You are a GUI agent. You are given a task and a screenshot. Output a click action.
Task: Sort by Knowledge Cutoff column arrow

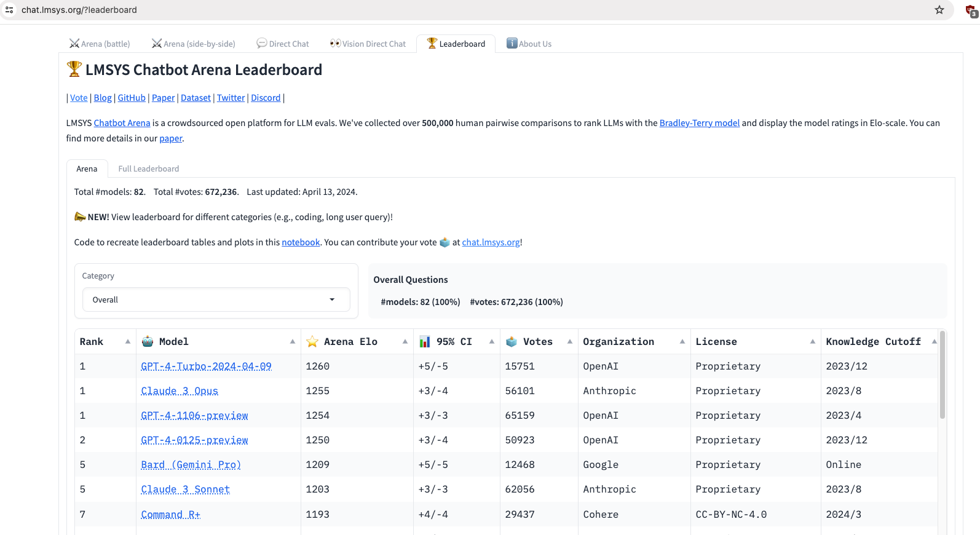pos(934,342)
